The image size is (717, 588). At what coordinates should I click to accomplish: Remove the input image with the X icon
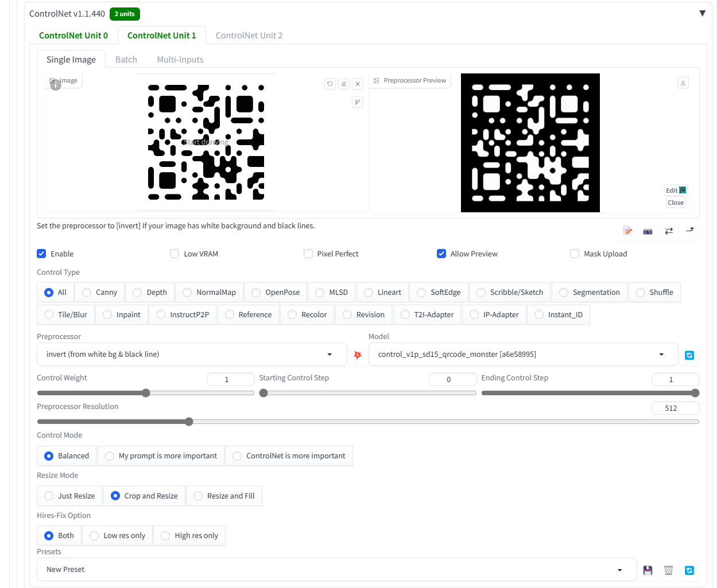[x=358, y=84]
